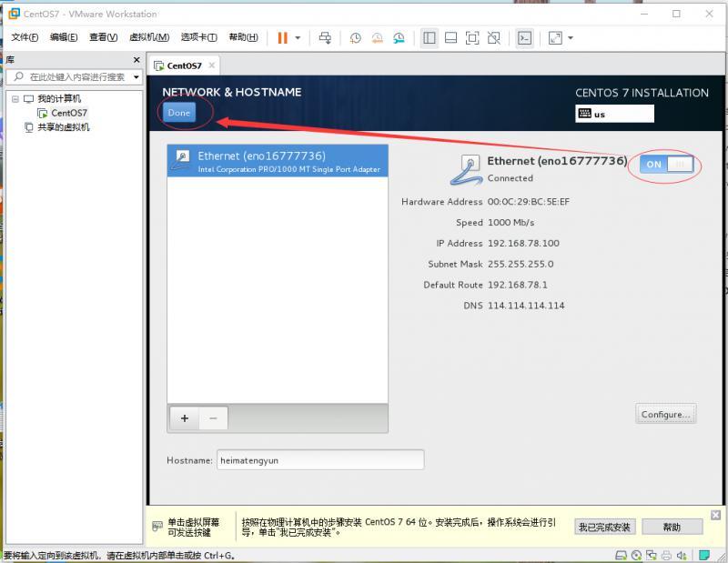Select the us keyboard layout indicator
728x563 pixels.
coord(615,114)
